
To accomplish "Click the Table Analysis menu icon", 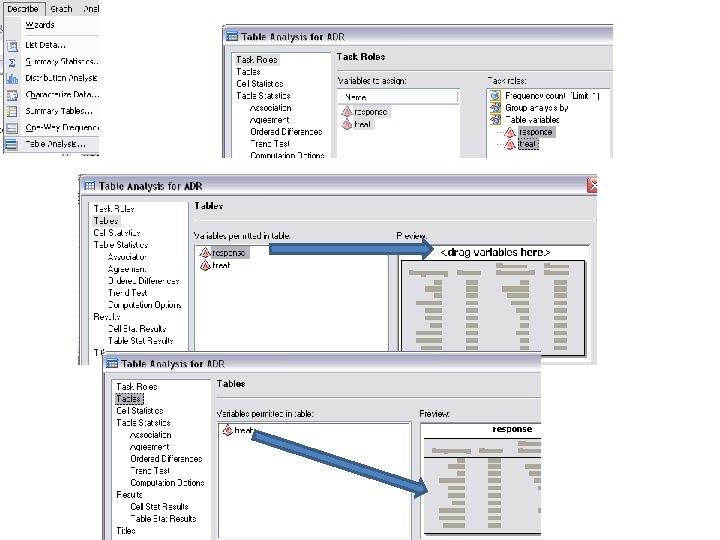I will pos(11,145).
